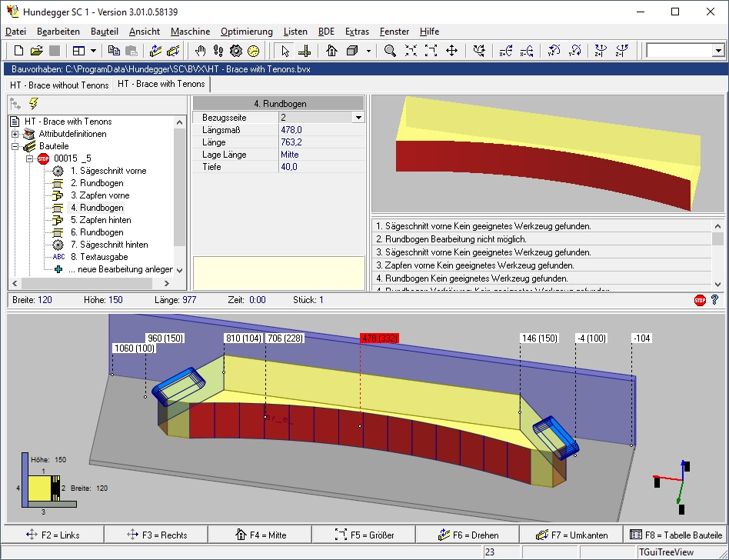Click the arrow pointer selection tool
Image resolution: width=729 pixels, height=560 pixels.
coord(285,51)
